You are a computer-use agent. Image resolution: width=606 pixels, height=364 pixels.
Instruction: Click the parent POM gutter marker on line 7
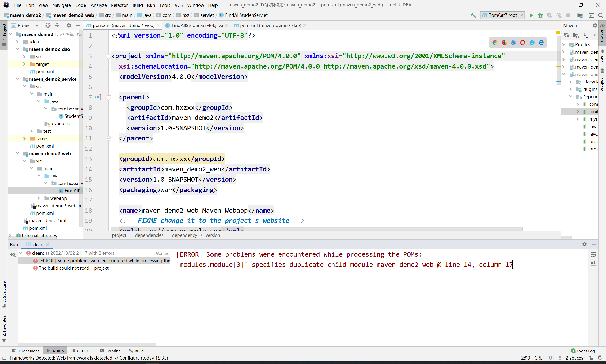pyautogui.click(x=98, y=97)
